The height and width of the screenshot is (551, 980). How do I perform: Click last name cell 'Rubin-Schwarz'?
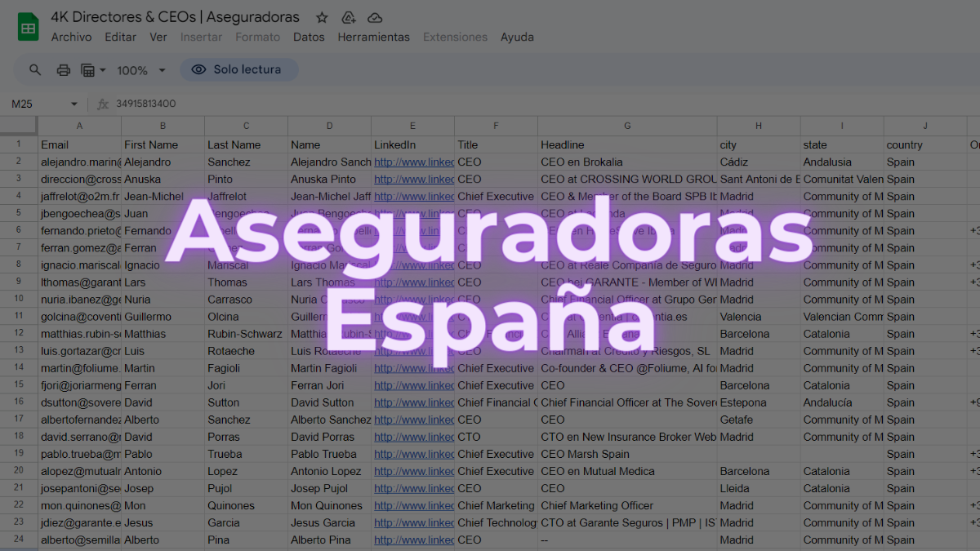(x=246, y=334)
